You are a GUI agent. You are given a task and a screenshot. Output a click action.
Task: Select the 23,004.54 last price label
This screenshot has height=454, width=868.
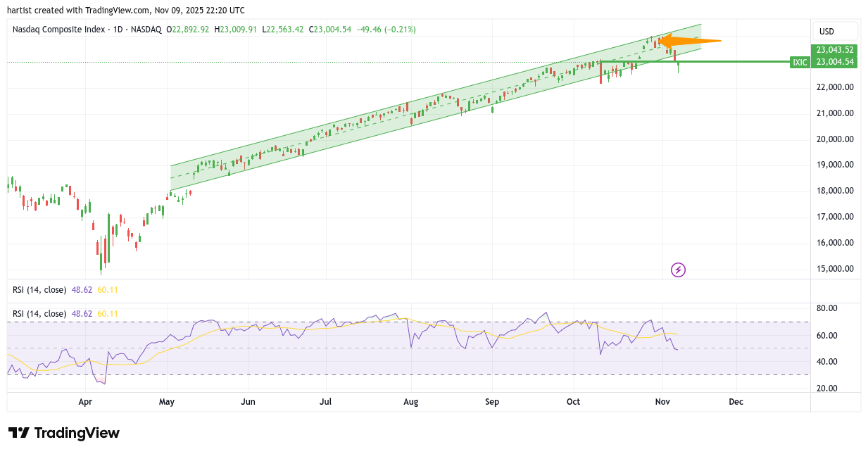(x=835, y=62)
